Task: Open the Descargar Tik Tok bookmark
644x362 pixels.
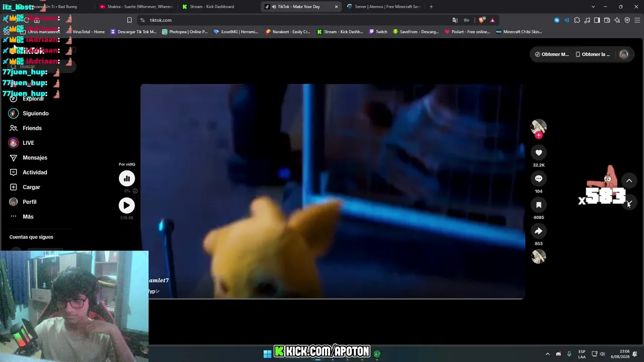Action: (134, 32)
